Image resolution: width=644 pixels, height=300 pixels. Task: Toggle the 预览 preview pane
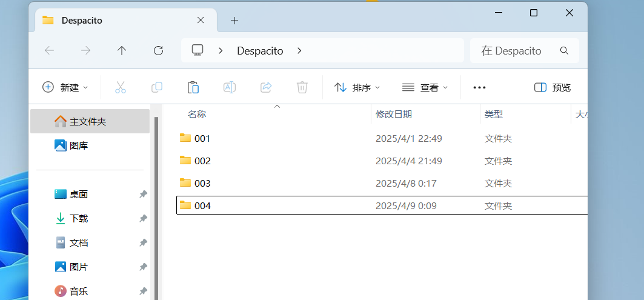[x=552, y=87]
